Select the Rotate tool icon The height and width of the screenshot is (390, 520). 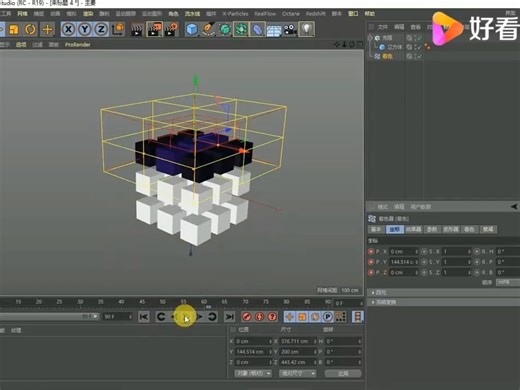coord(30,29)
